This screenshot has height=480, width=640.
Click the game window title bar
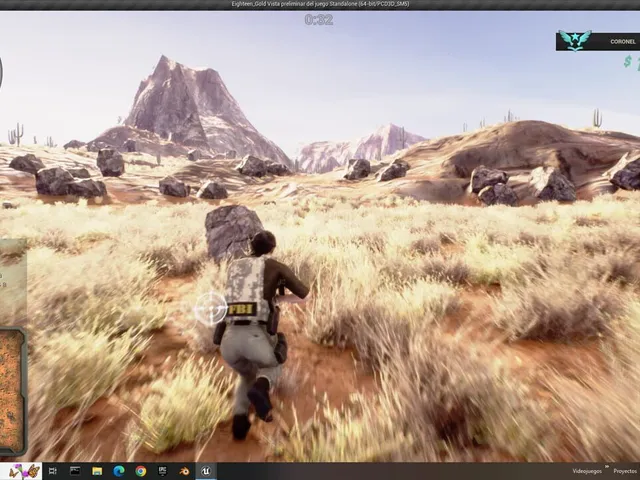(x=320, y=4)
